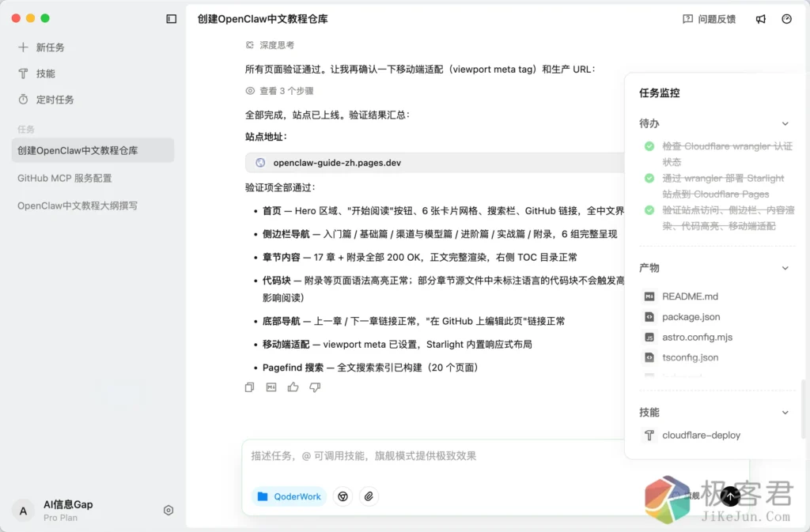
Task: Toggle the sidebar collapse icon
Action: click(x=172, y=19)
